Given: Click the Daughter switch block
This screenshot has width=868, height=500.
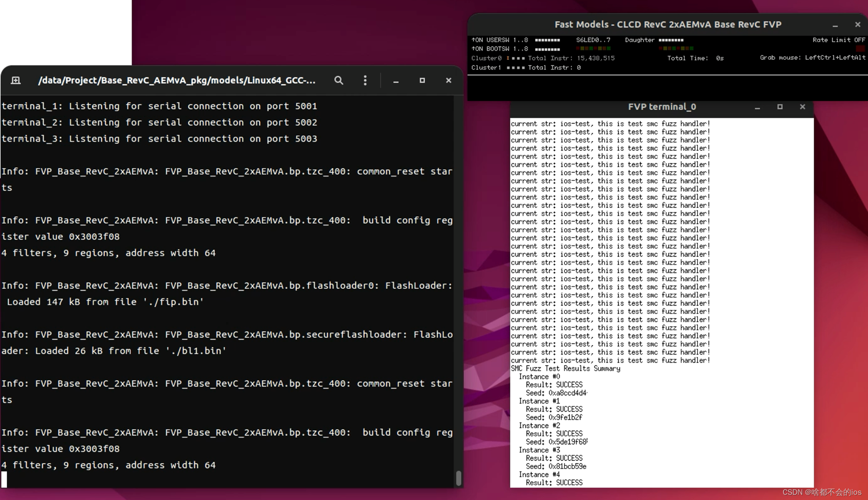Looking at the screenshot, I should (671, 40).
